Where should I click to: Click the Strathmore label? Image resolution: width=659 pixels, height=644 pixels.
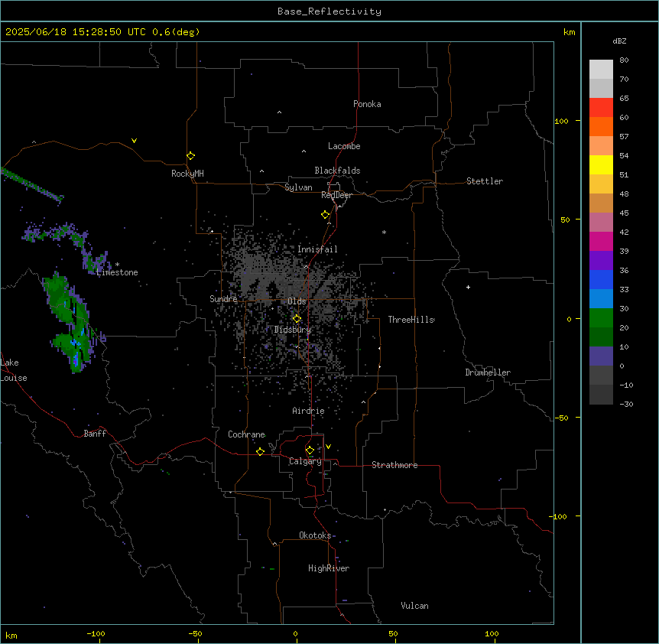click(x=394, y=465)
